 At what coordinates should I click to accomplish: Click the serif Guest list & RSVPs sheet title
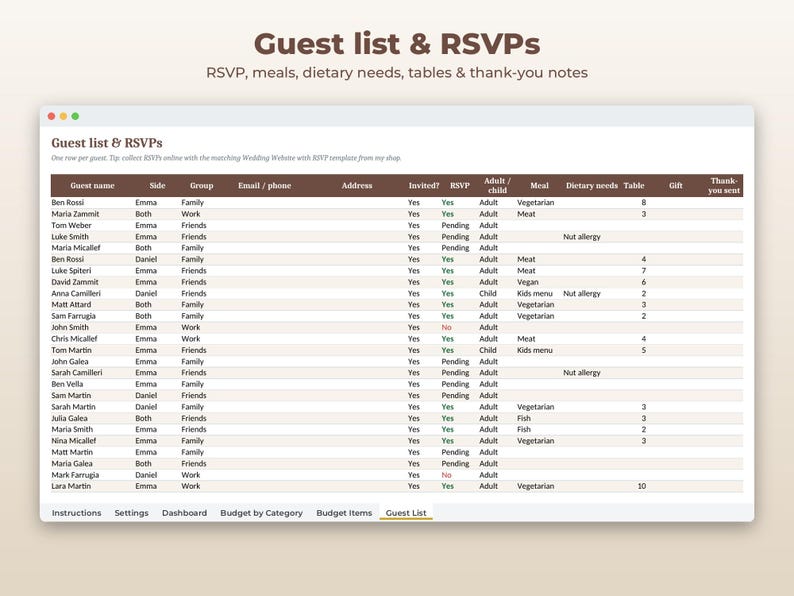click(107, 143)
